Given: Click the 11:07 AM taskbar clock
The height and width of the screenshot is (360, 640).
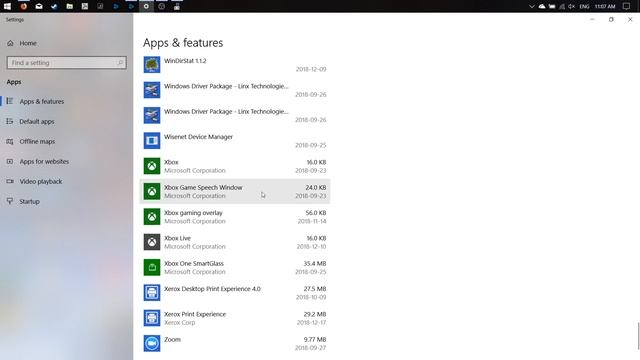Looking at the screenshot, I should pos(605,6).
